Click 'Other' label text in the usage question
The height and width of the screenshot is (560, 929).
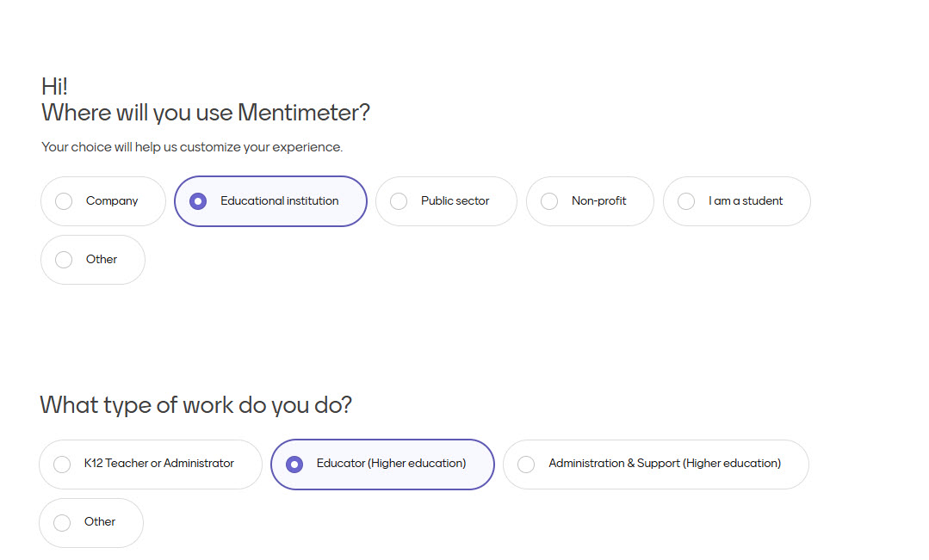pyautogui.click(x=102, y=260)
